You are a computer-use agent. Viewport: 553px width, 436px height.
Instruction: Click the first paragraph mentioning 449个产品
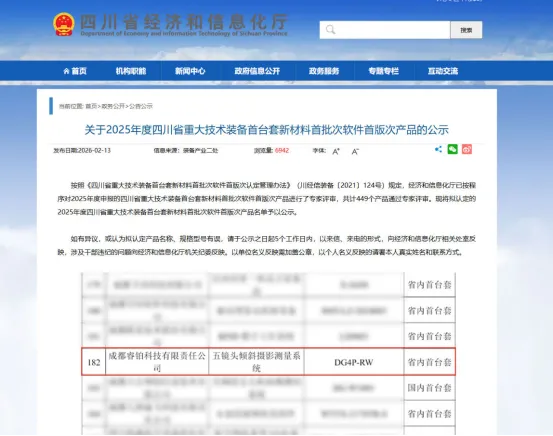tap(267, 199)
